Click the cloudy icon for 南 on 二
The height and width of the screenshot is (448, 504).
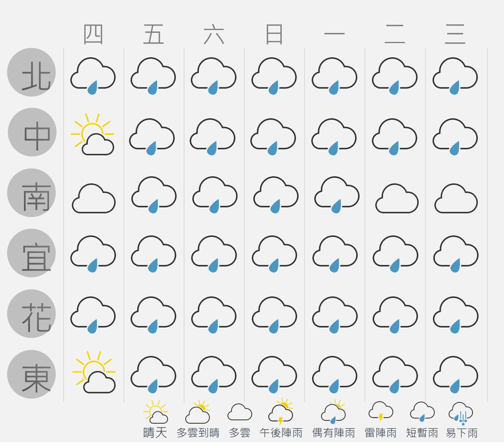coord(397,198)
